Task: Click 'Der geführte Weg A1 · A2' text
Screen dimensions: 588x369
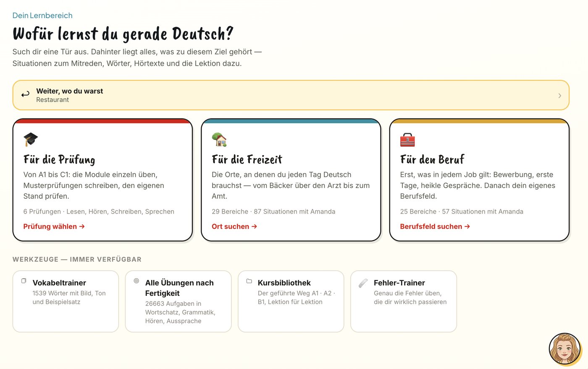Action: (x=296, y=298)
